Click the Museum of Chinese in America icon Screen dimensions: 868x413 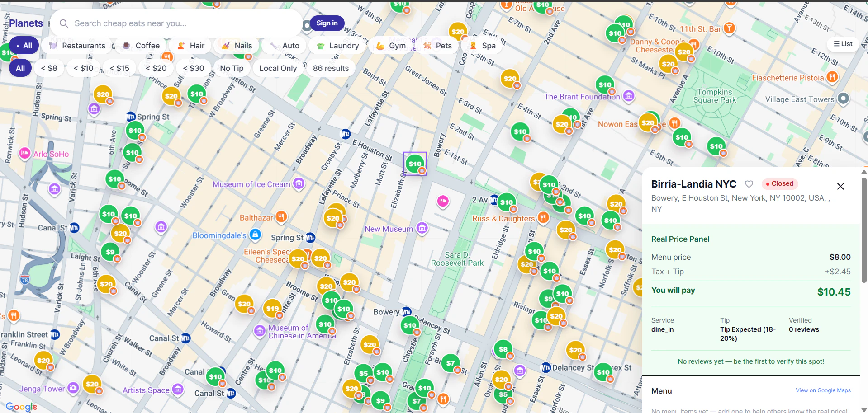coord(260,331)
